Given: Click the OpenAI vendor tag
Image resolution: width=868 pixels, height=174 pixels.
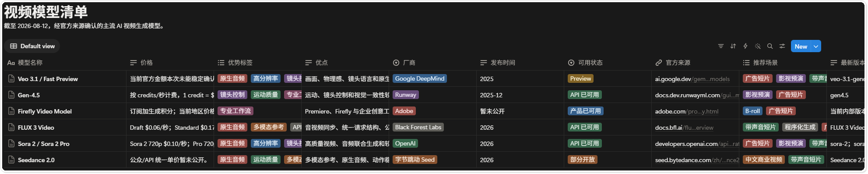Looking at the screenshot, I should (405, 143).
